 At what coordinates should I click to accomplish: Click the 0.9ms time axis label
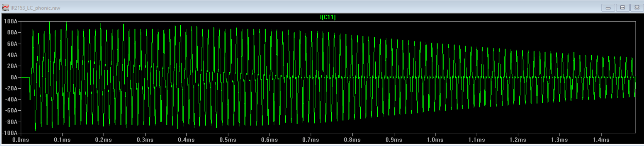click(x=394, y=140)
